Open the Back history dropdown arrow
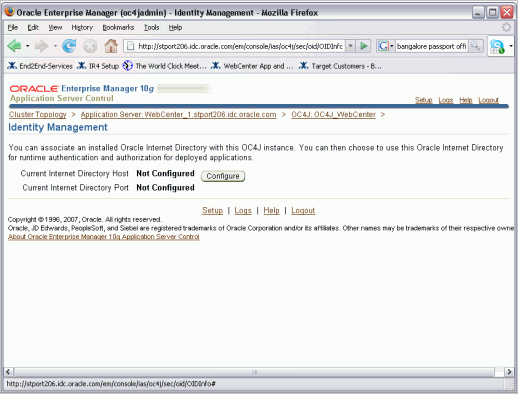518x394 pixels. pyautogui.click(x=28, y=46)
